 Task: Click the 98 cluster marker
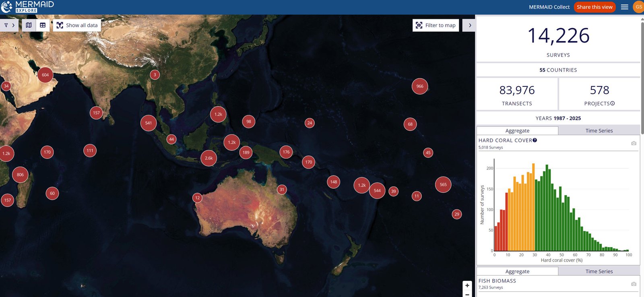249,122
